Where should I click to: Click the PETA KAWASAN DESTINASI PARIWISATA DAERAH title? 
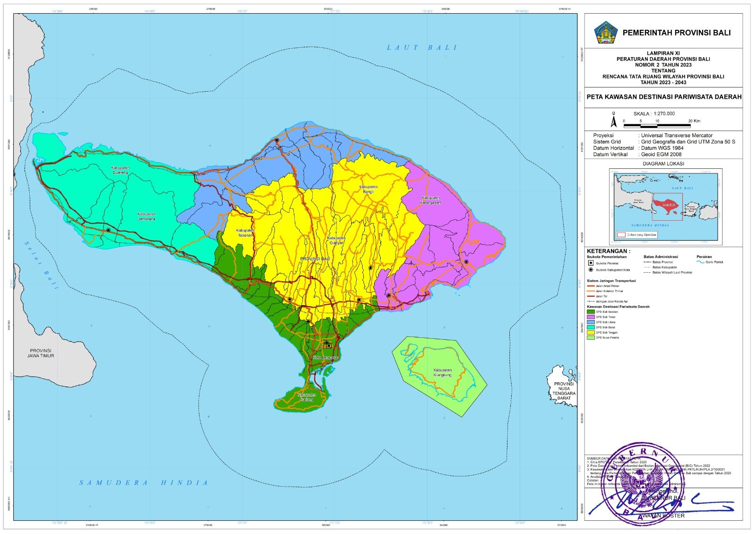(664, 97)
